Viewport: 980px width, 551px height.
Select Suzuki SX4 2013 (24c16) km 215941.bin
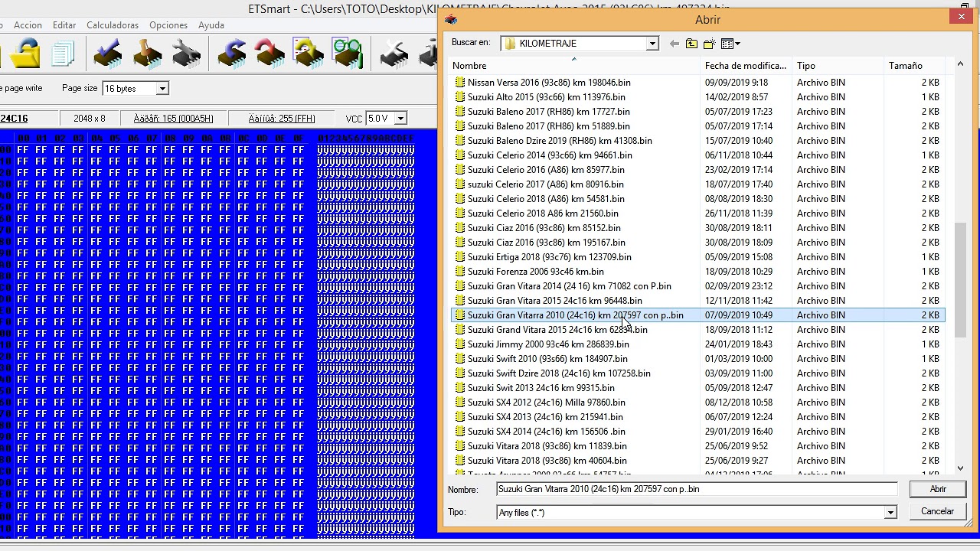(x=545, y=416)
